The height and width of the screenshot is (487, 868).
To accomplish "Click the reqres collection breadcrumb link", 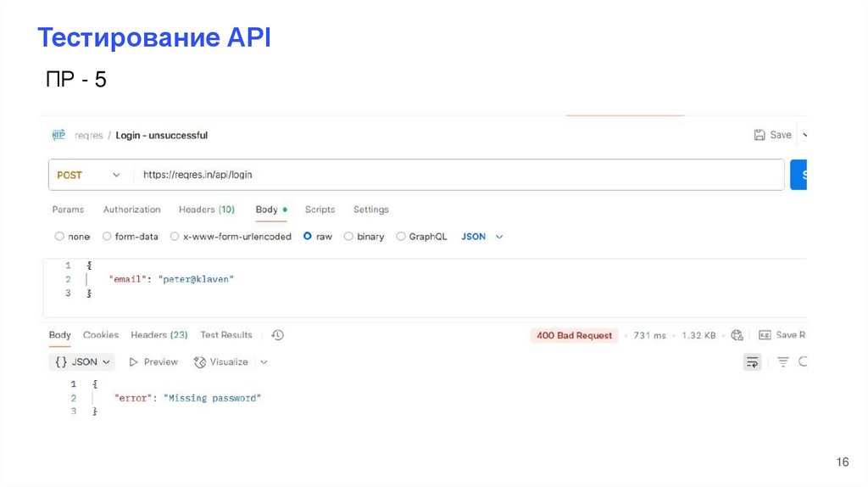I will pos(87,135).
